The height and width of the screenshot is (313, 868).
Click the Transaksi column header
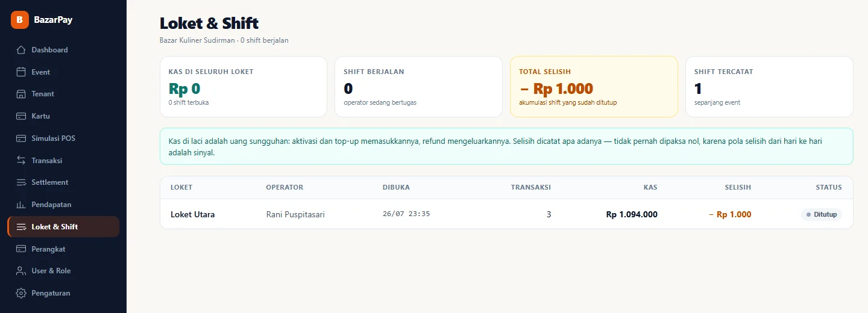[x=531, y=187]
